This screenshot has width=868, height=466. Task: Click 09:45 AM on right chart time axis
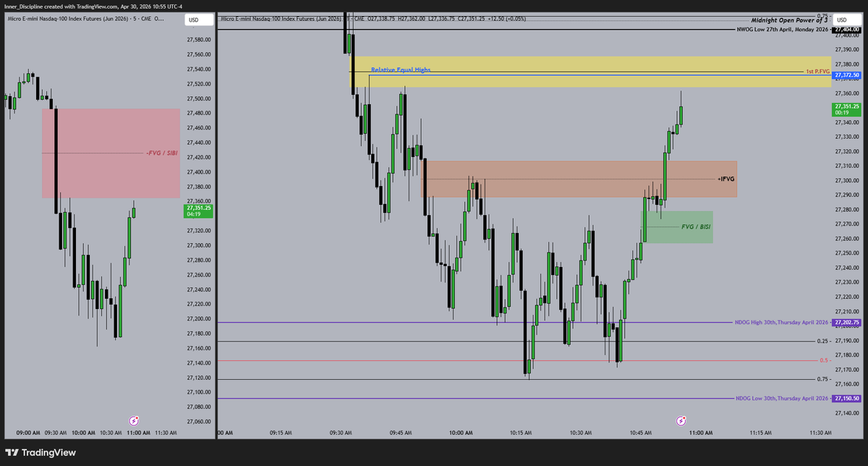click(400, 433)
